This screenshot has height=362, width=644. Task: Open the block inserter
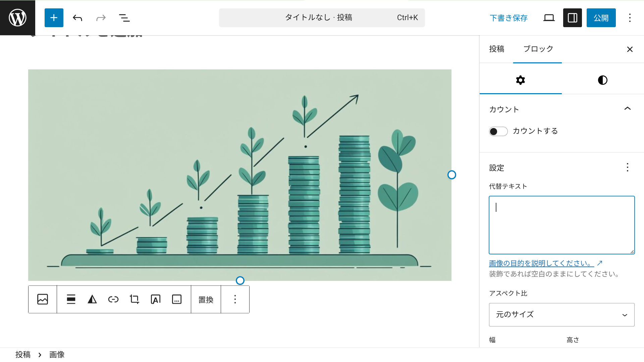54,18
